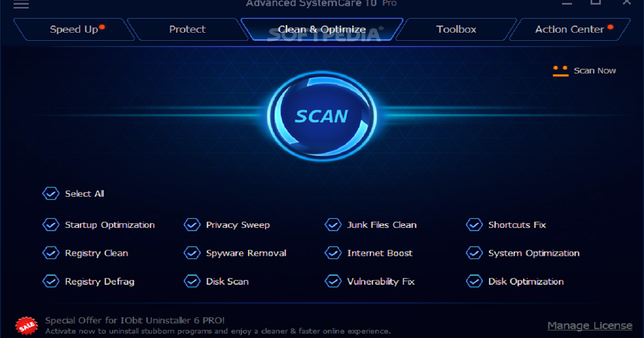Toggle Junk Files Clean checkbox
Image resolution: width=644 pixels, height=338 pixels.
[333, 225]
